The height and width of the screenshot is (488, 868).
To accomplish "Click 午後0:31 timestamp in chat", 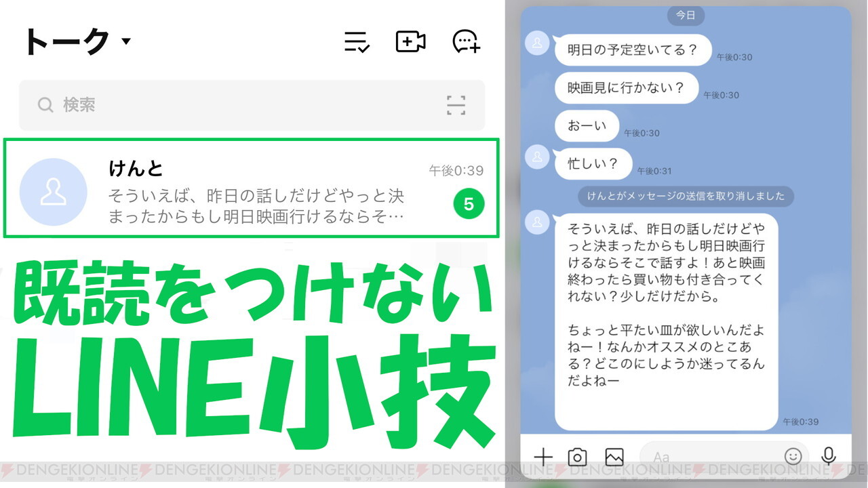I will (x=654, y=171).
